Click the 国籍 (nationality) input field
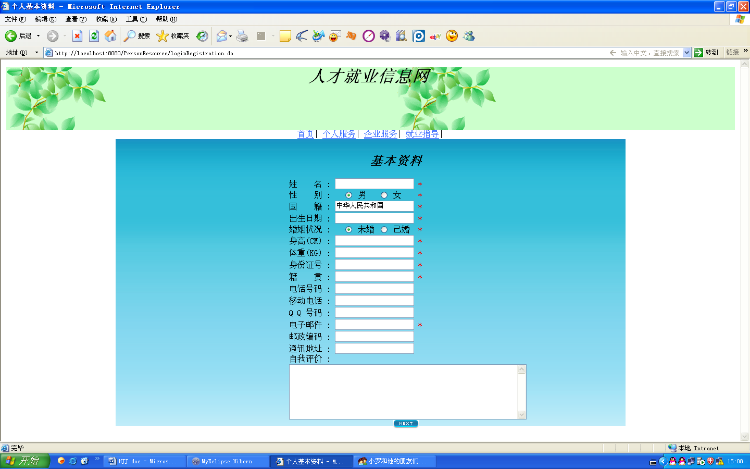Image resolution: width=750 pixels, height=469 pixels. coord(374,206)
